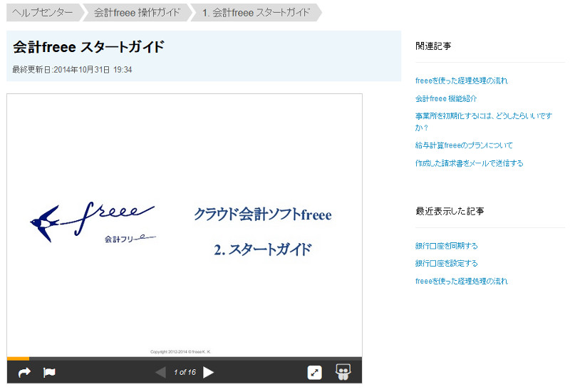Open recent article 銀行口座を同期する
The width and height of the screenshot is (570, 392).
pos(447,246)
